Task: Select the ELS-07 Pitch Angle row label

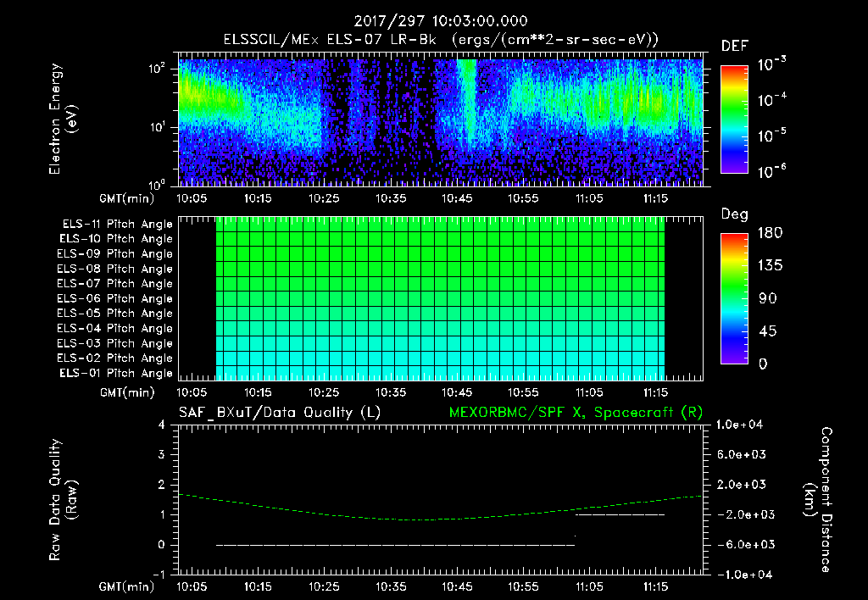Action: click(115, 283)
